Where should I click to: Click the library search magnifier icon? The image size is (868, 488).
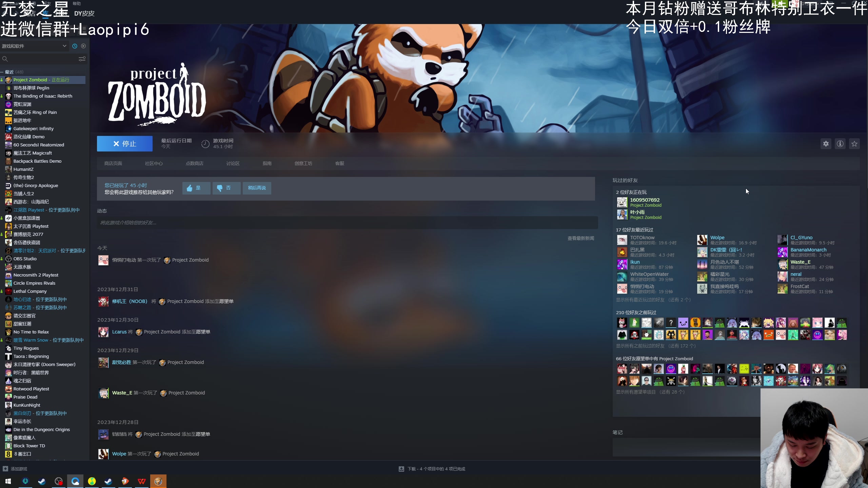(5, 59)
